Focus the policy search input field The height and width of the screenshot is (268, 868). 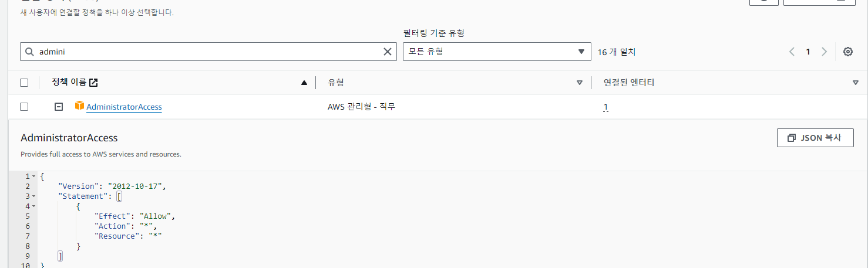206,52
